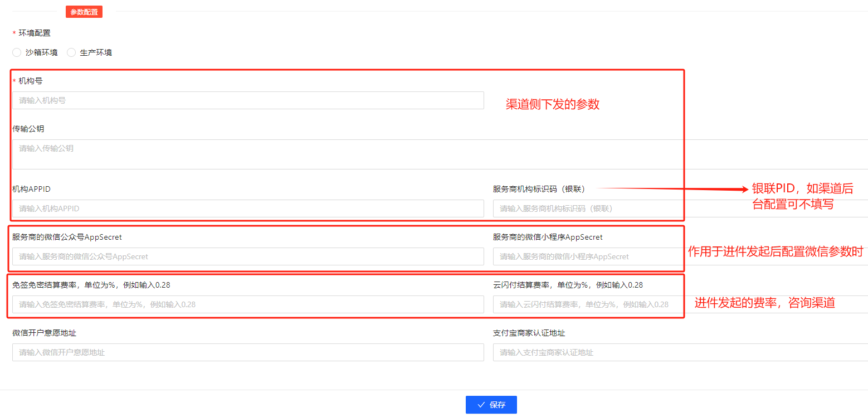Click the 机构APPID input box
Screen dimensions: 868x417
tap(248, 208)
